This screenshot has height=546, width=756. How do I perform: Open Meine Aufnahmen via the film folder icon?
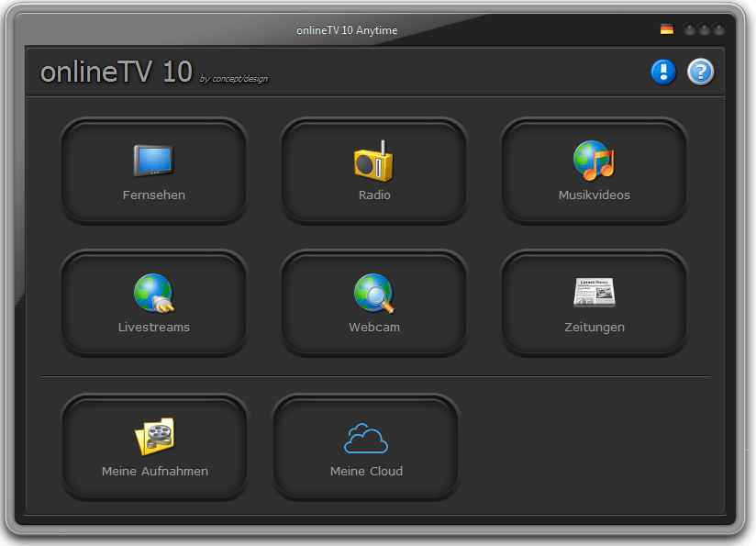click(154, 437)
